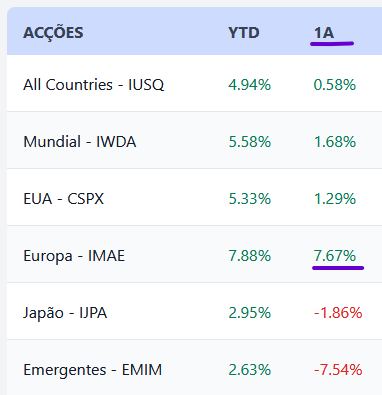
Task: Click the ACÇÕES column header
Action: point(53,33)
